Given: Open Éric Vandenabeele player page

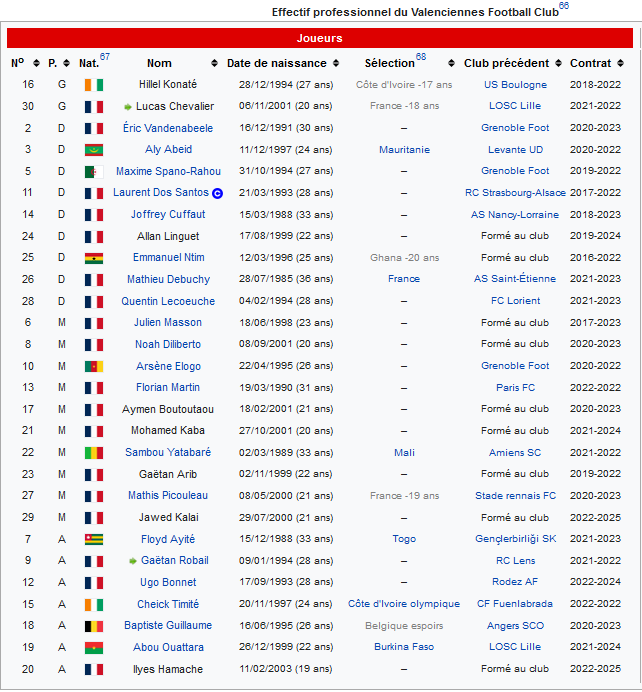Looking at the screenshot, I should pos(168,128).
